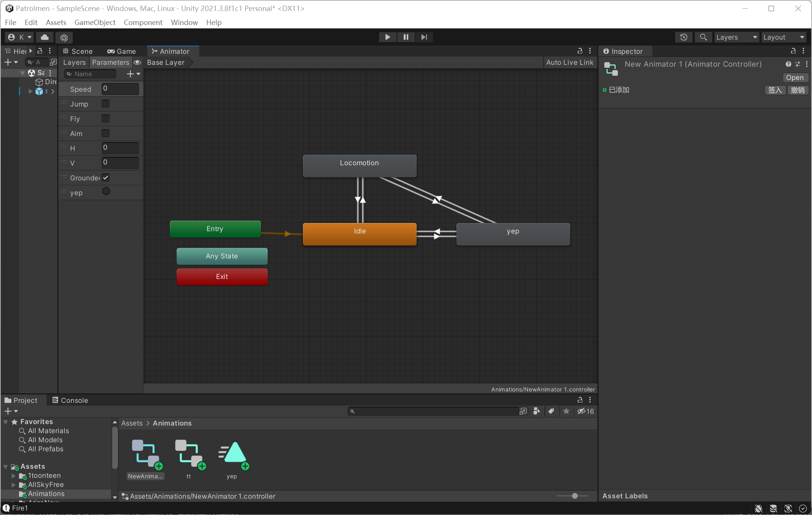Open Animator Controller help reference
The height and width of the screenshot is (515, 812).
pyautogui.click(x=788, y=64)
